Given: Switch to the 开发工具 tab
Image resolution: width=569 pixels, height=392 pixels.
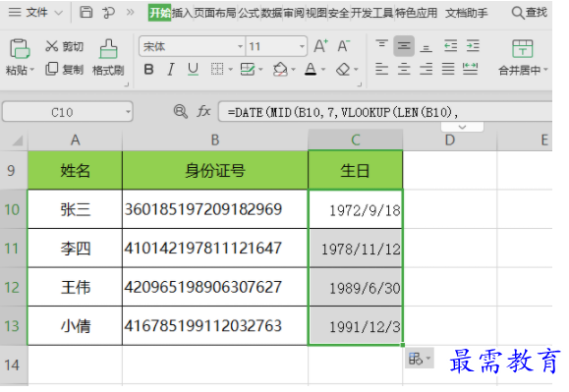Looking at the screenshot, I should pyautogui.click(x=371, y=13).
